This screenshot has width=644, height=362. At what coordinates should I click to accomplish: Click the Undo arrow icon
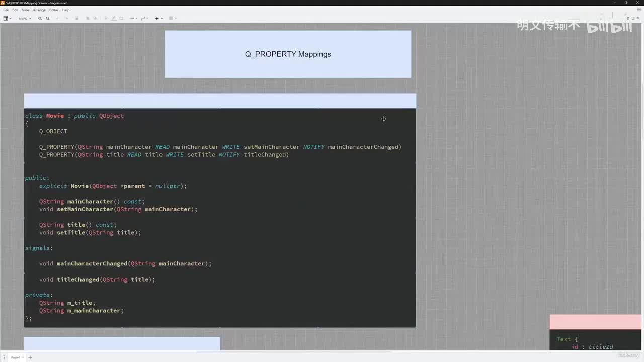(58, 19)
